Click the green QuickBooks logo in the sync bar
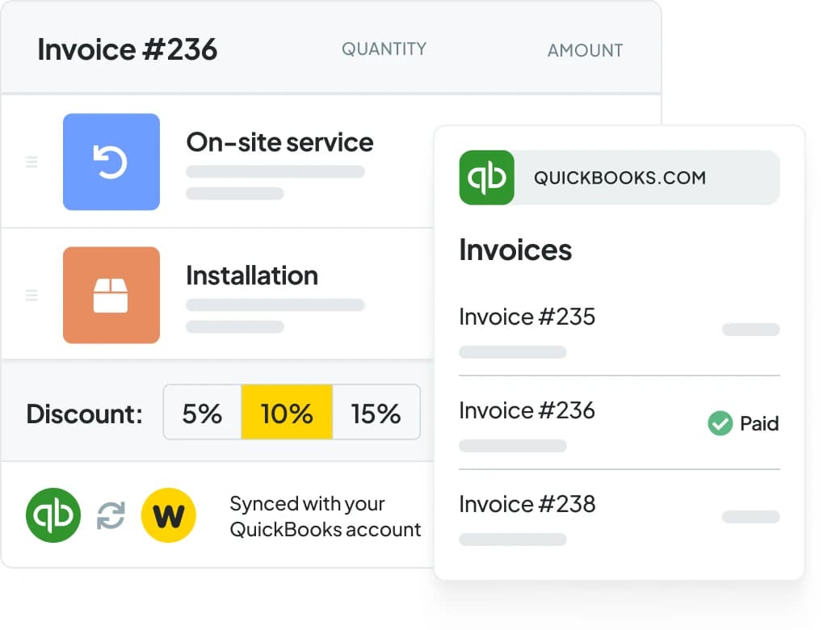Image resolution: width=840 pixels, height=630 pixels. [53, 515]
